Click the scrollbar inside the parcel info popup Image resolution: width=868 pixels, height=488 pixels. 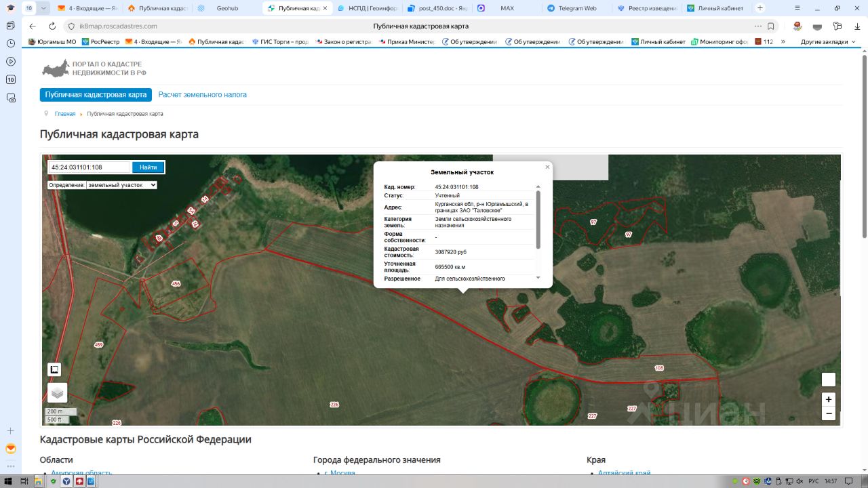[x=538, y=219]
